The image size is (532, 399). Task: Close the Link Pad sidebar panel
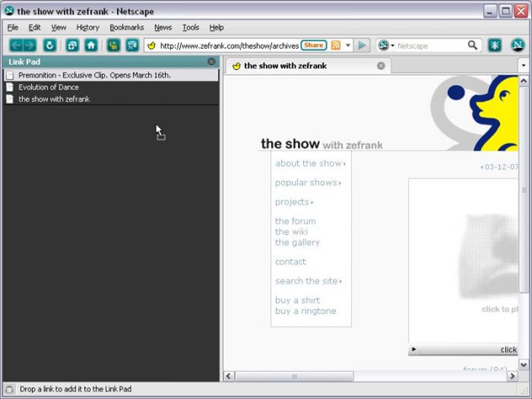(211, 62)
